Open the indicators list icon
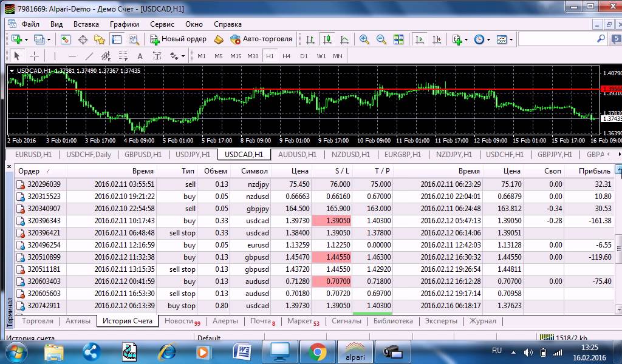Viewport: 622px width, 364px height. point(457,39)
